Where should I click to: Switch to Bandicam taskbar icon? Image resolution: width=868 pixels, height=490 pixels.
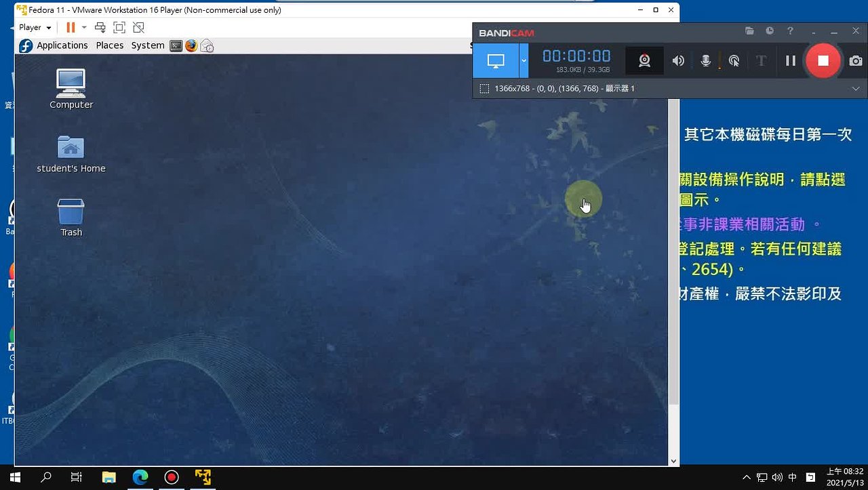point(172,477)
